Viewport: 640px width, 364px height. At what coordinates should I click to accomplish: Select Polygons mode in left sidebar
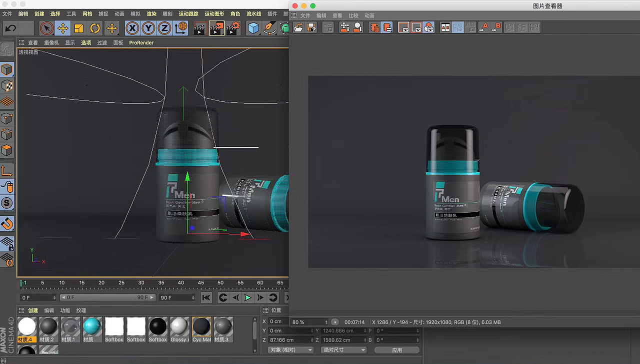(7, 150)
